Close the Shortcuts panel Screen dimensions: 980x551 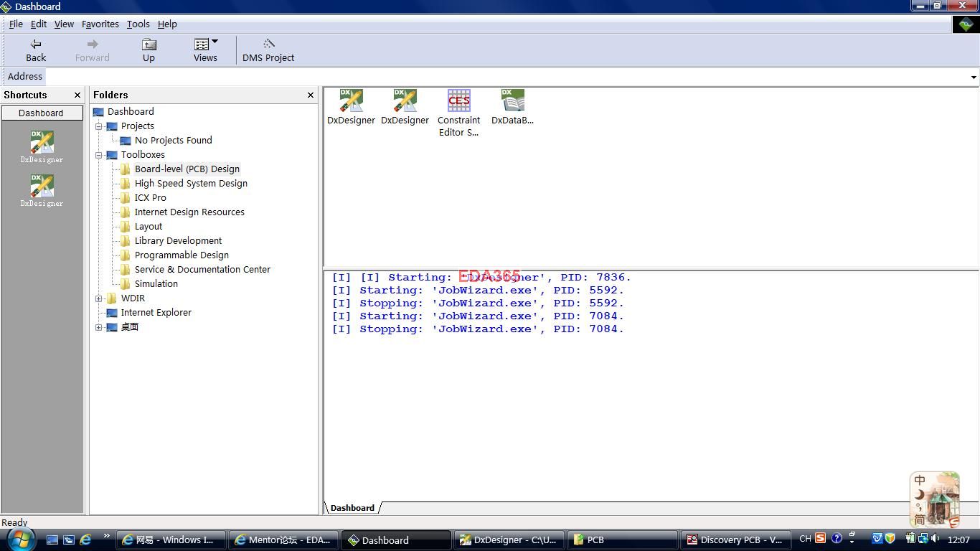pyautogui.click(x=77, y=95)
